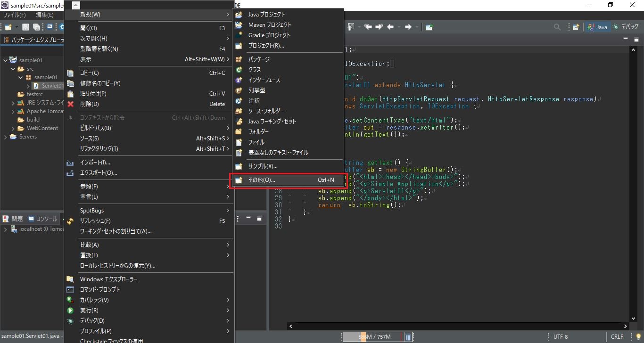Create a new パッケージ

tap(289, 59)
